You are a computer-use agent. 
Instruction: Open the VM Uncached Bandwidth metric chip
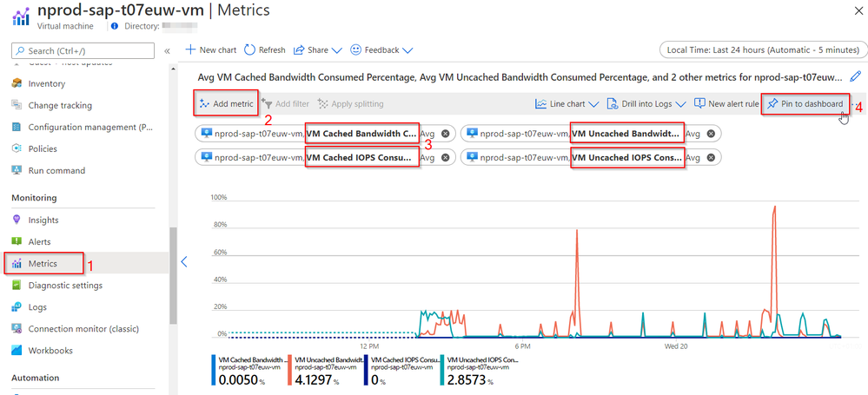coord(591,134)
